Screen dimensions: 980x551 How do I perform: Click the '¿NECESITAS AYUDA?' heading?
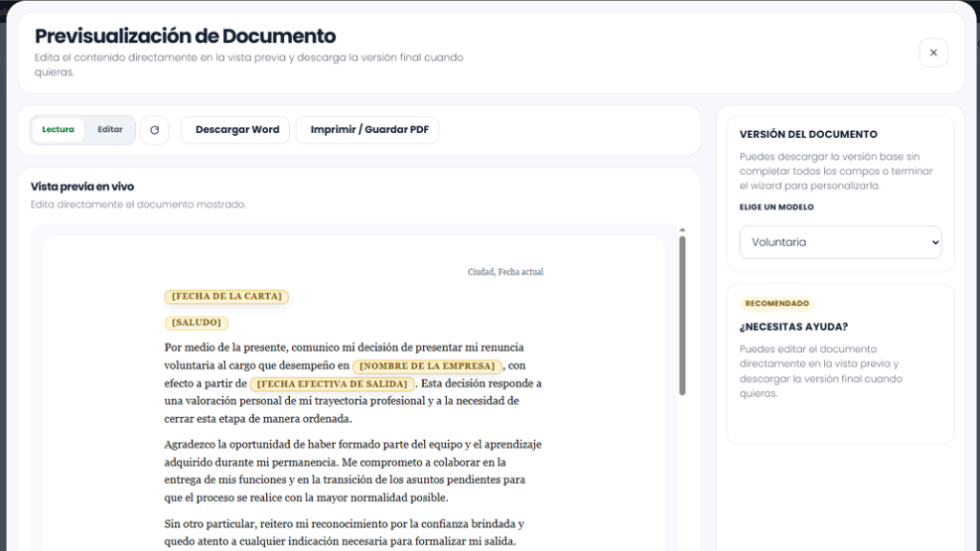pyautogui.click(x=793, y=327)
